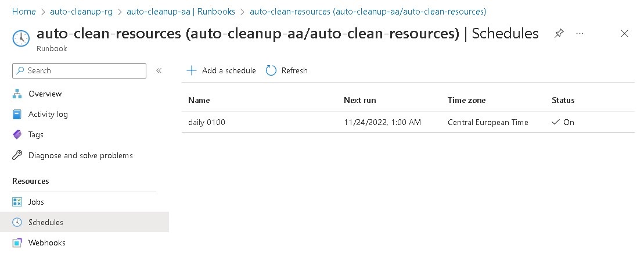Viewport: 644px width, 253px height.
Task: Navigate to auto-cleanup-aa | Runbooks breadcrumb
Action: click(181, 12)
